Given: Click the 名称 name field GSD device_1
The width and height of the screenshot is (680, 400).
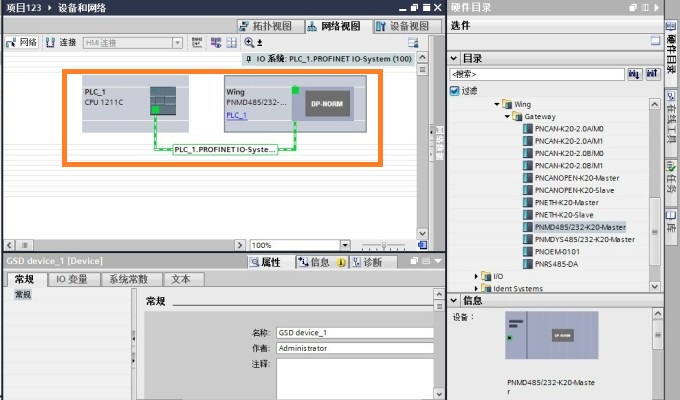Looking at the screenshot, I should coord(355,333).
